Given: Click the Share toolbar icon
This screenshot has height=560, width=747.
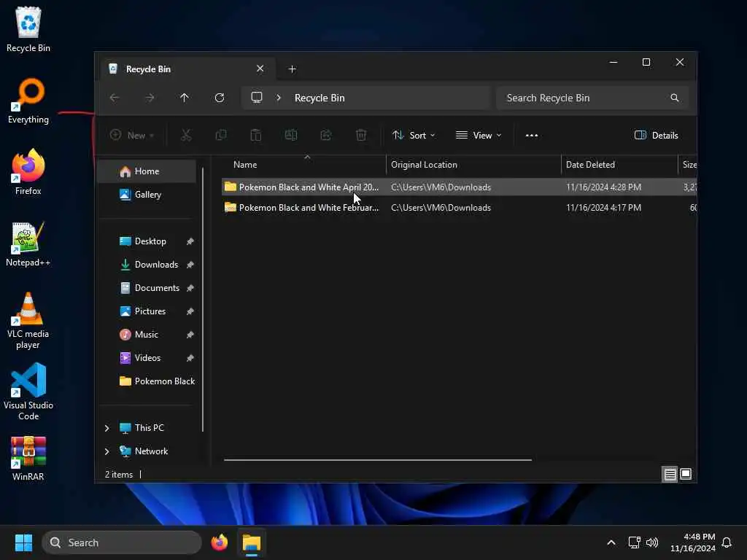Looking at the screenshot, I should click(x=326, y=135).
